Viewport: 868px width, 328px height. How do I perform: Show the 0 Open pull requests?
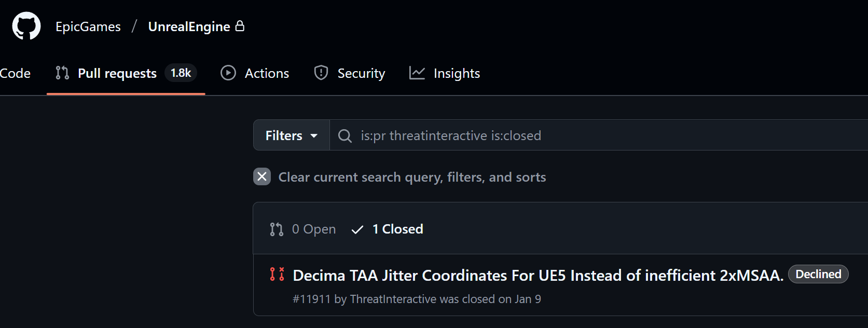click(303, 229)
